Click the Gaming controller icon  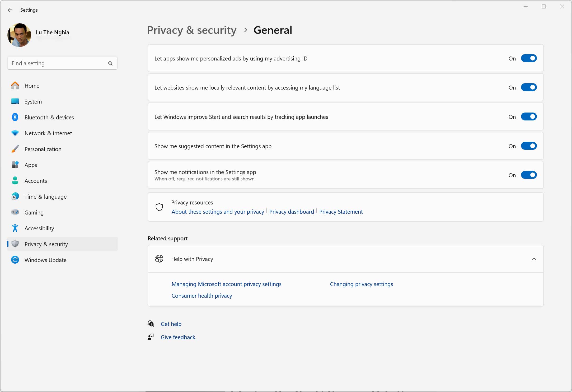point(15,212)
